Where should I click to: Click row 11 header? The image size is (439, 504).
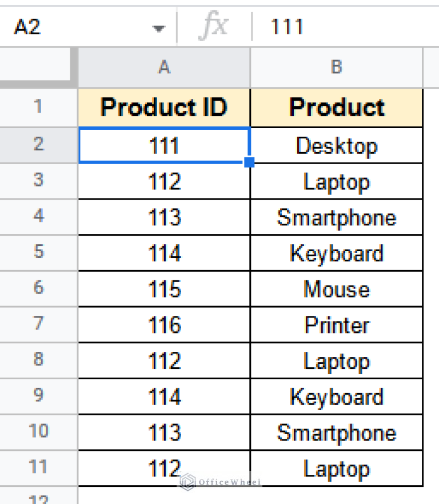coord(37,469)
